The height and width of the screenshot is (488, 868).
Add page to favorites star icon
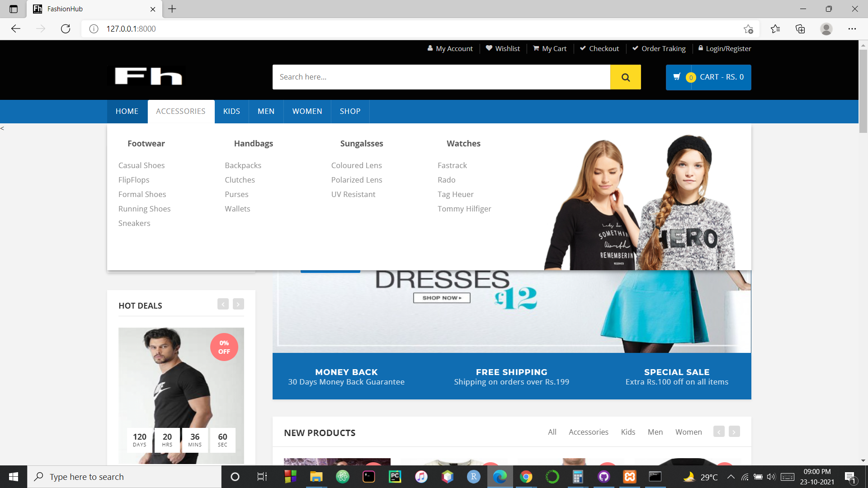[x=748, y=29]
